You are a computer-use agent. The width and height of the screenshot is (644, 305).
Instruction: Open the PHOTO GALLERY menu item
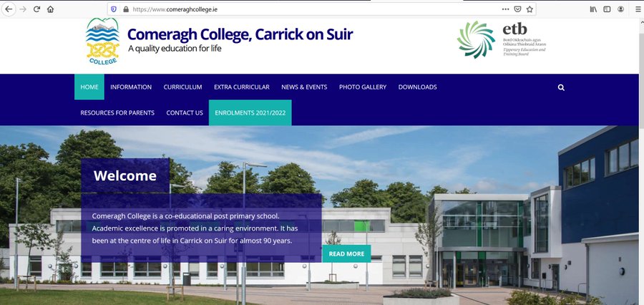pyautogui.click(x=363, y=87)
